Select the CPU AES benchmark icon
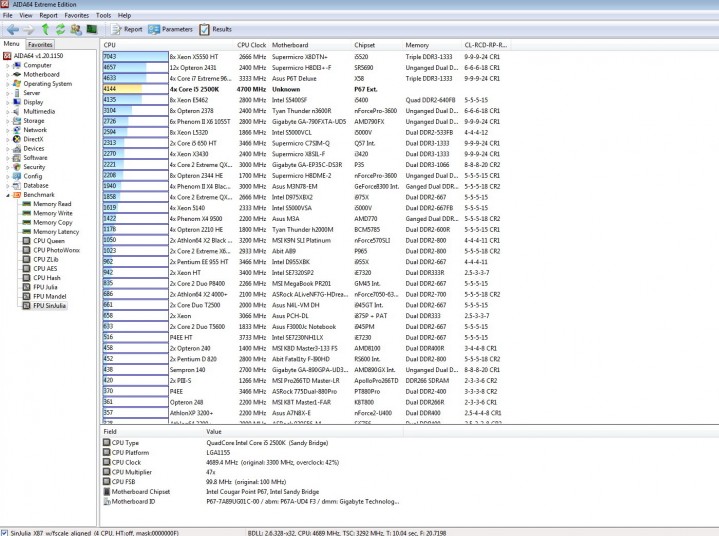Screen dimensions: 719x536 click(27, 269)
